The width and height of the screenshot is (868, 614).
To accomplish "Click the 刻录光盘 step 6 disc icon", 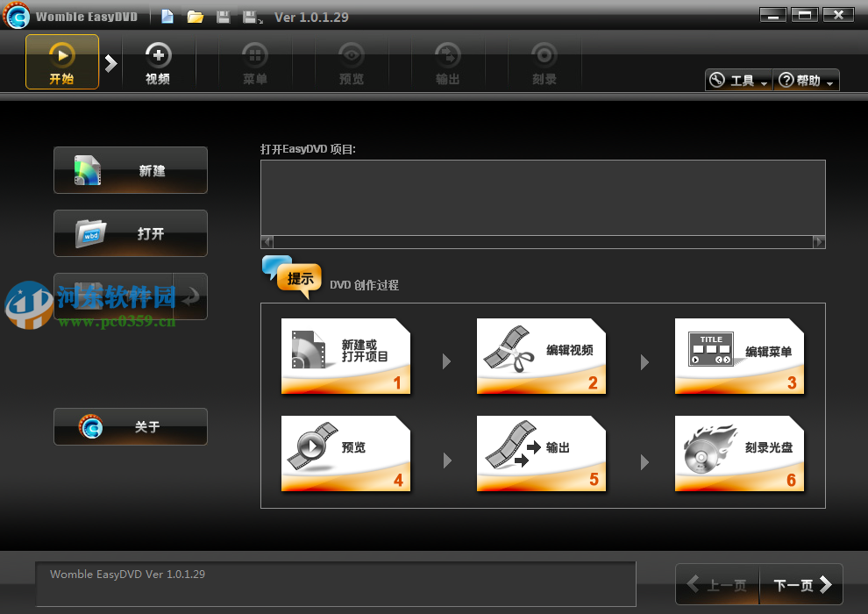I will 701,449.
